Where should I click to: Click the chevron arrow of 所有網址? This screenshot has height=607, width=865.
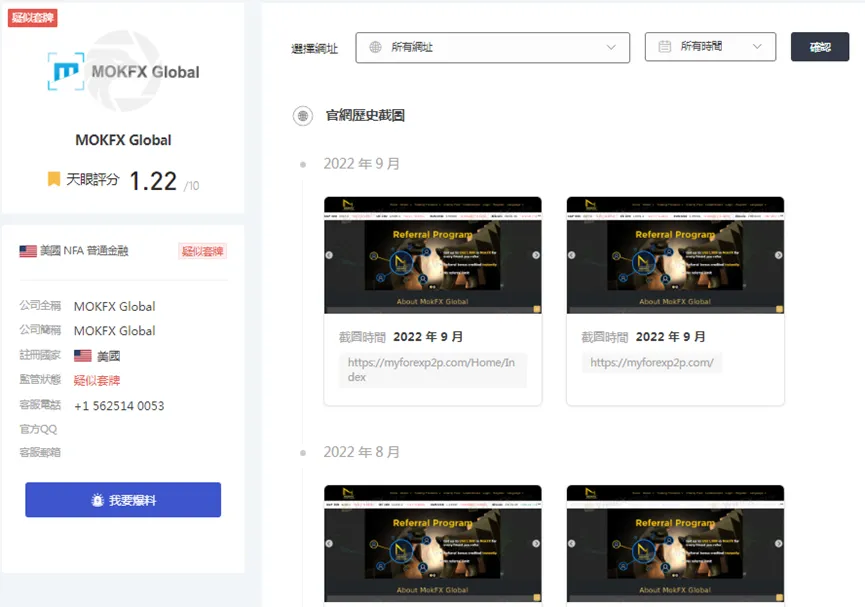pyautogui.click(x=611, y=47)
